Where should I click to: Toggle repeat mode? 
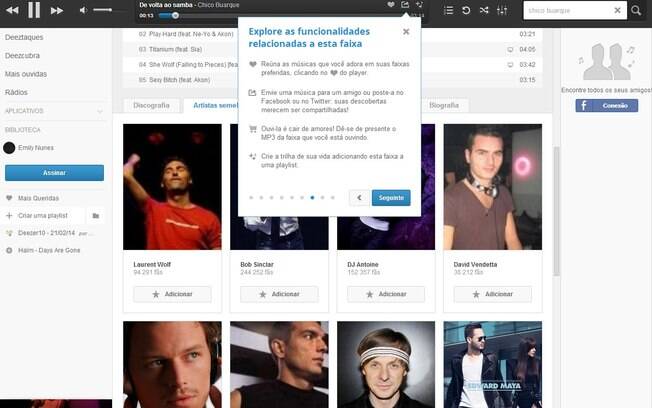466,10
